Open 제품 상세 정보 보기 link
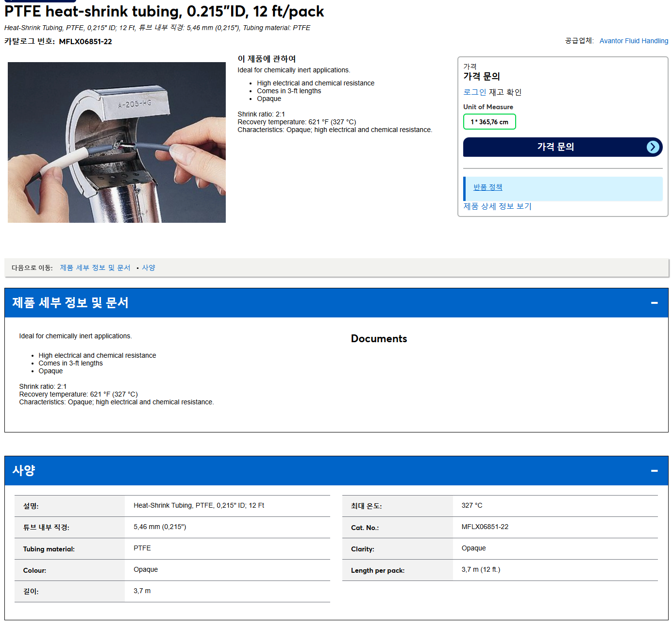 point(497,206)
